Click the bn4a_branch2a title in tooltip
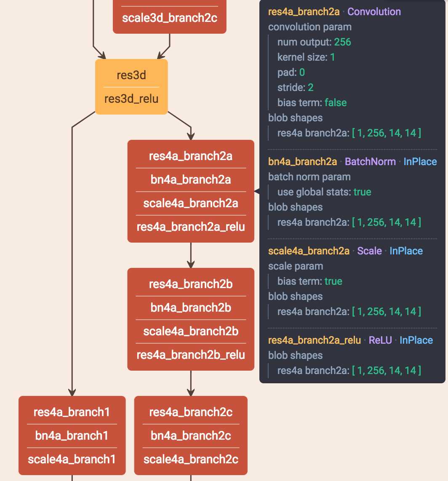The image size is (448, 481). [x=302, y=162]
